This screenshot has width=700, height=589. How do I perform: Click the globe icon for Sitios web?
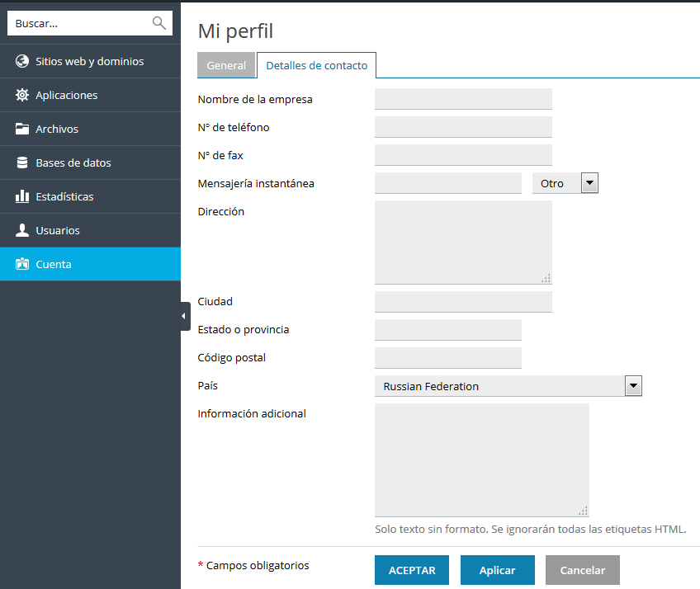pos(22,61)
